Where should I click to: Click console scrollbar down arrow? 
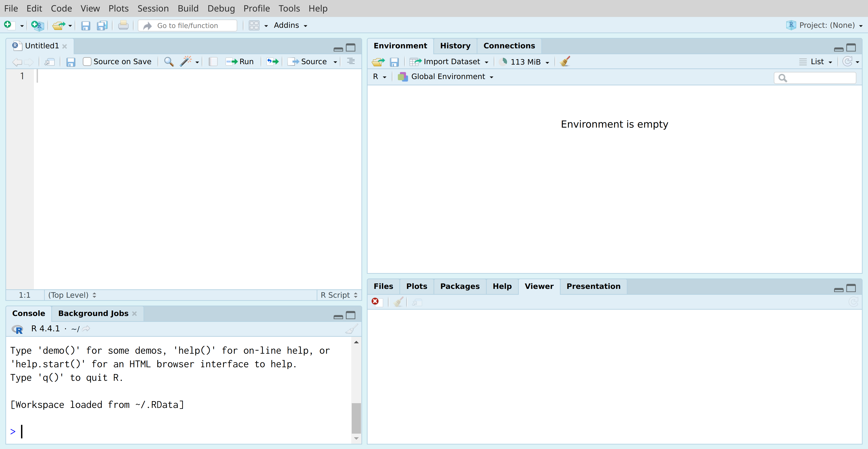[356, 438]
